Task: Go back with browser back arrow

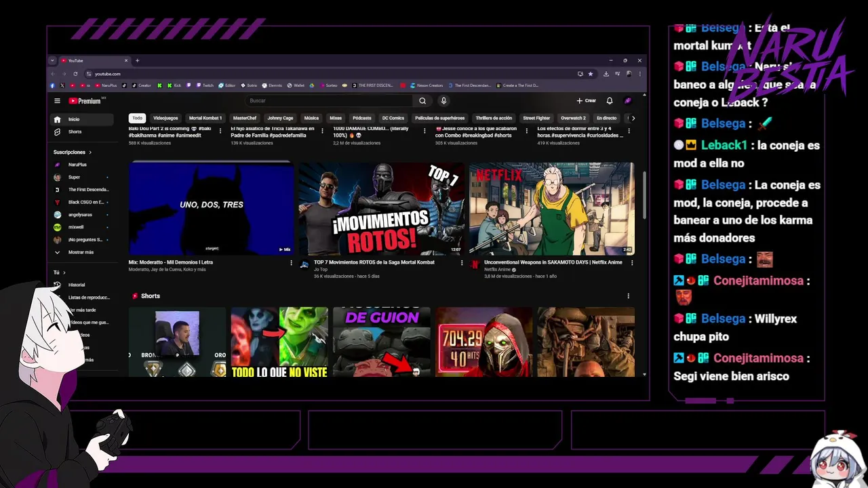Action: pos(53,74)
